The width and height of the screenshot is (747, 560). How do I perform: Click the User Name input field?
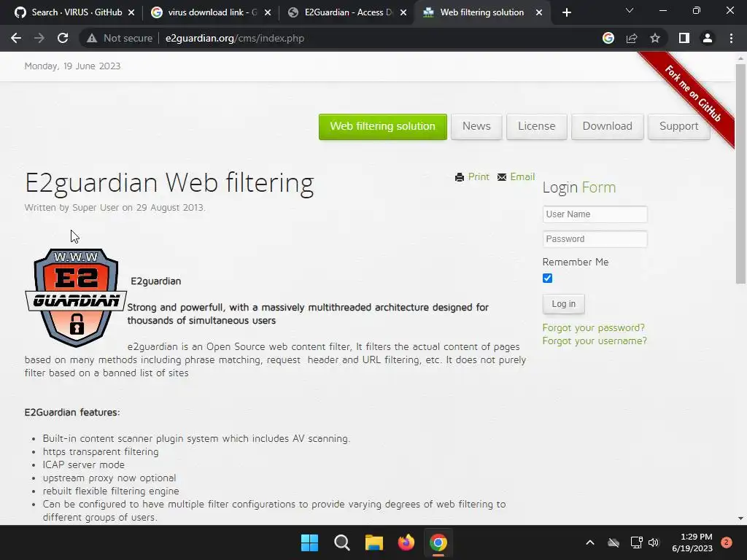click(x=595, y=214)
